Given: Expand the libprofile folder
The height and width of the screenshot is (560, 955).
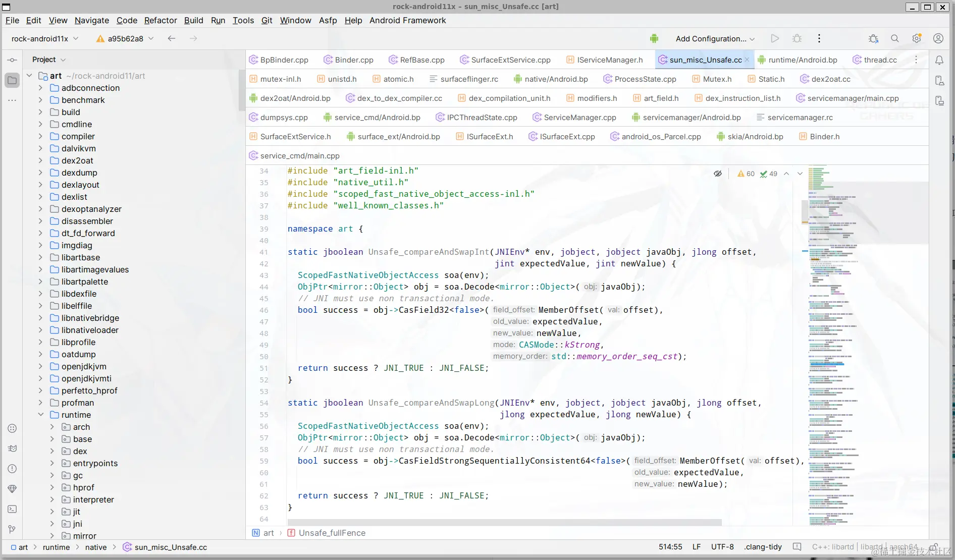Looking at the screenshot, I should coord(41,342).
